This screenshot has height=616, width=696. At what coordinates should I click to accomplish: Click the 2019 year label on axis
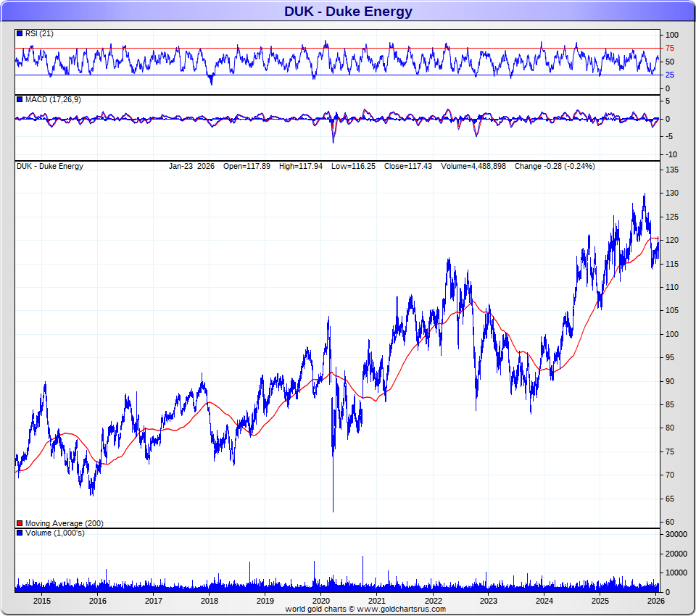[x=265, y=601]
